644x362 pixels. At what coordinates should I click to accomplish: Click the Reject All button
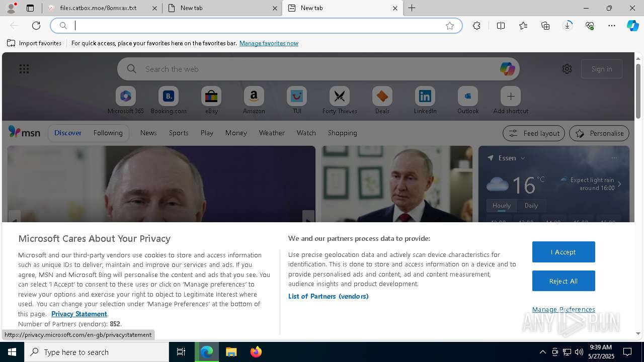coord(563,281)
